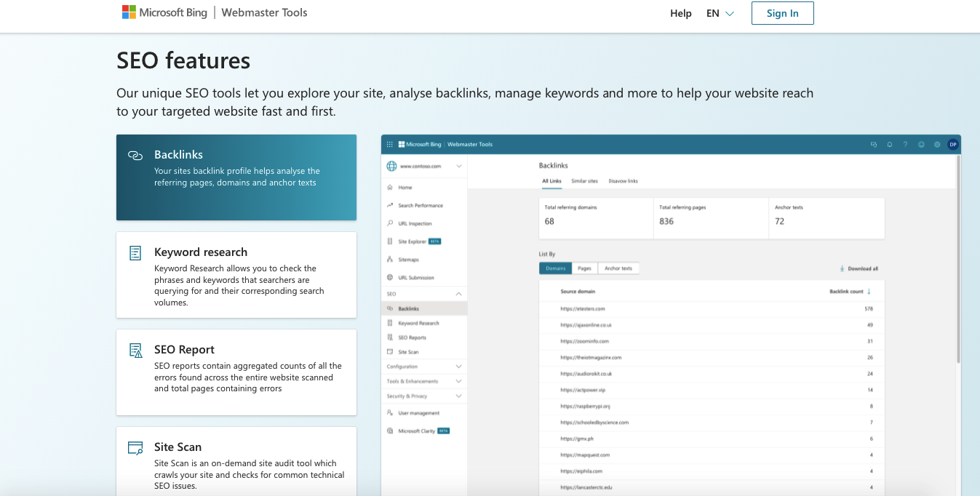
Task: Click https://etesters.com row in preview table
Action: click(712, 308)
